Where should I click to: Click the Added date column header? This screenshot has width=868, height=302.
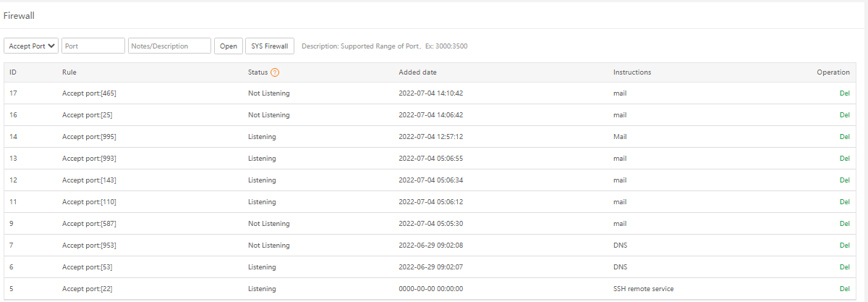click(x=417, y=72)
